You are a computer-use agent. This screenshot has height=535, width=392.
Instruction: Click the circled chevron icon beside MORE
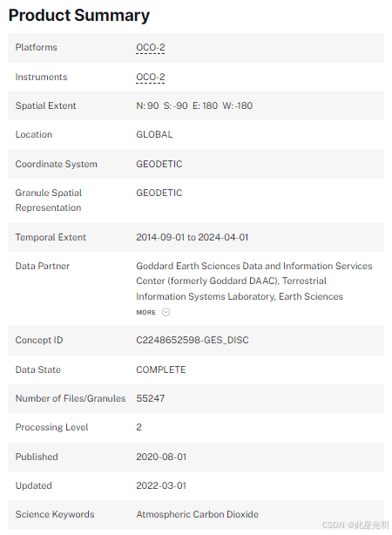coord(166,312)
